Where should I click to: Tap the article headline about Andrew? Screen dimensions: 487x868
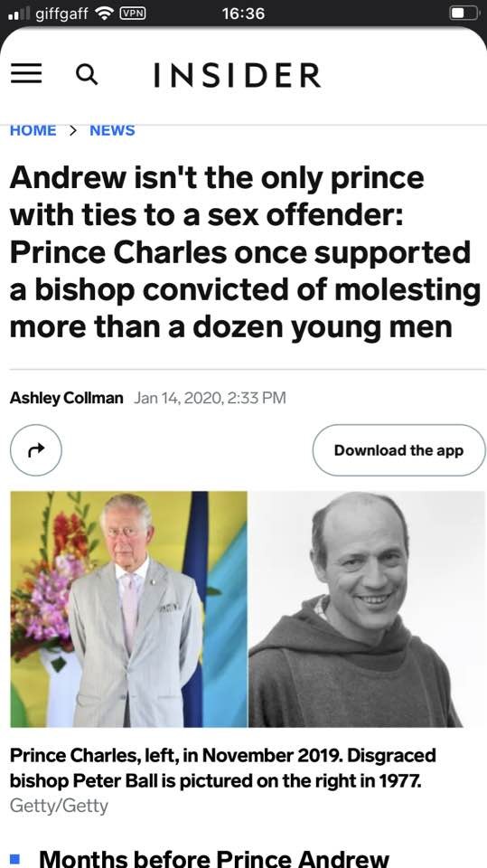click(x=245, y=252)
